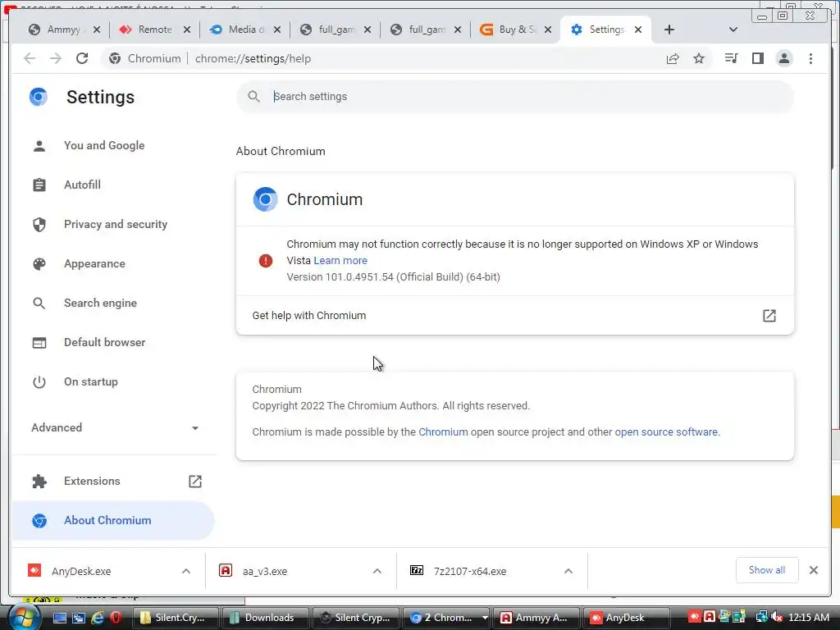Open Default browser settings
The image size is (840, 630).
click(104, 342)
